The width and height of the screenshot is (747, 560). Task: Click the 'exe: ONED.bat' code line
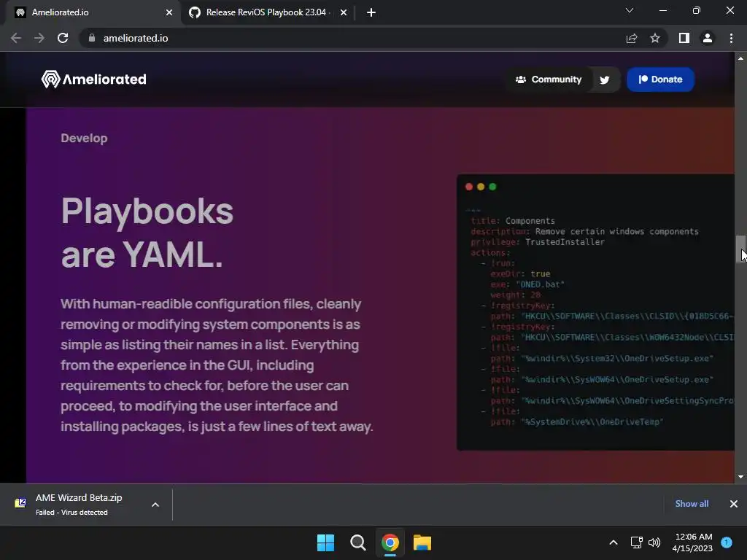pyautogui.click(x=527, y=284)
